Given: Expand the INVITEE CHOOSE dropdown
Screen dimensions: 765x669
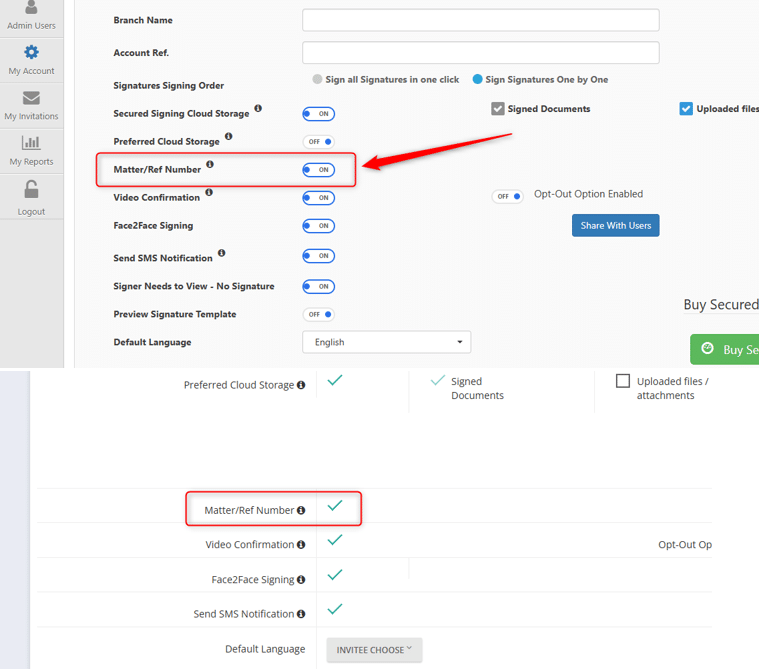Looking at the screenshot, I should [x=374, y=650].
